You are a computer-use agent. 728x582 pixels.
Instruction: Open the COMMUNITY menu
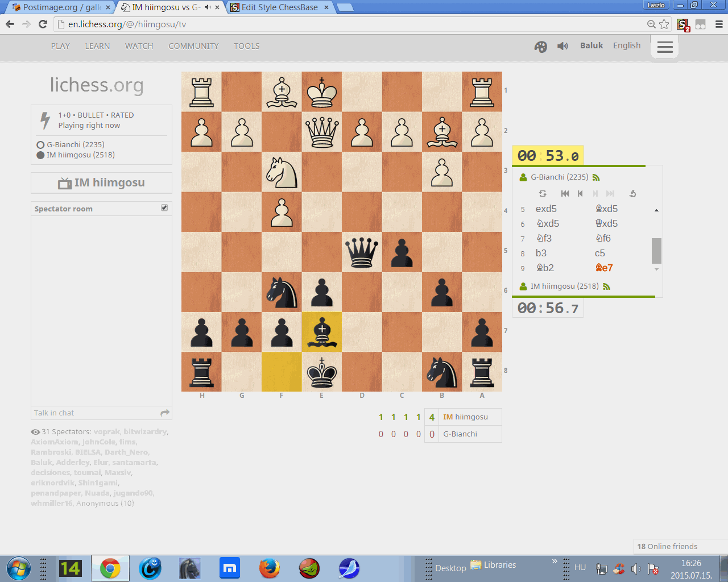(x=193, y=46)
